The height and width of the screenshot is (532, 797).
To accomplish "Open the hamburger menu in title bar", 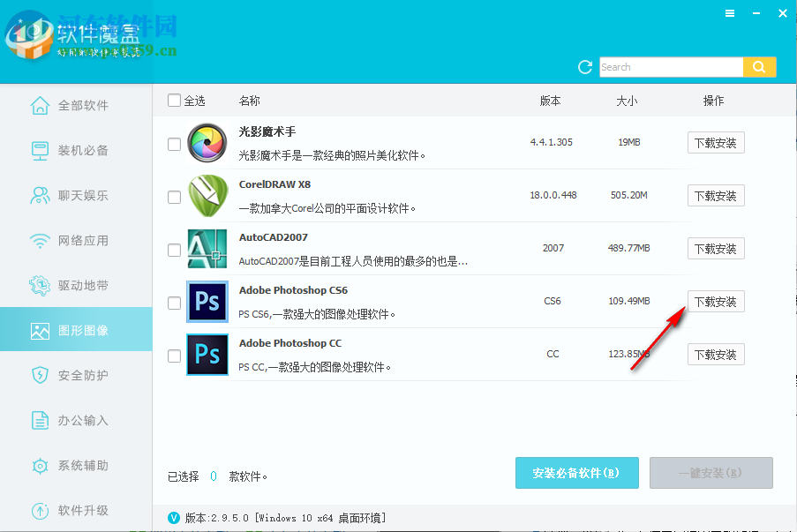I will point(730,13).
